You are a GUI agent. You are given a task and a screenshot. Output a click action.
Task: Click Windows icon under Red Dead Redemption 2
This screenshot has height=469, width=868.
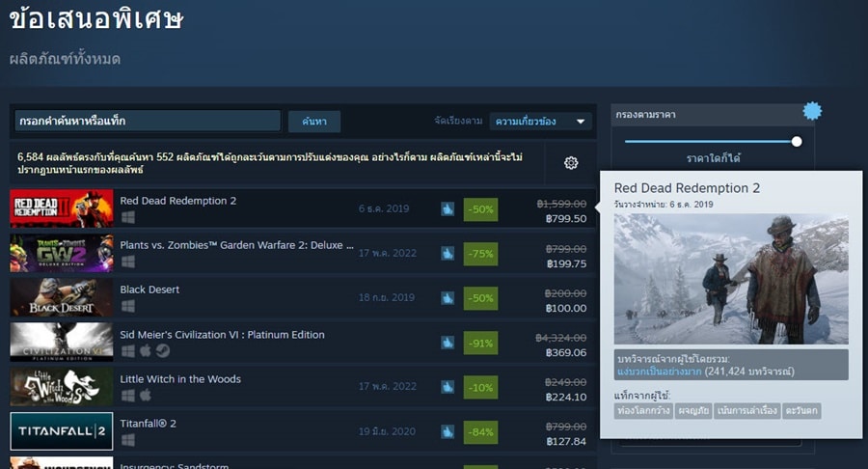coord(128,217)
